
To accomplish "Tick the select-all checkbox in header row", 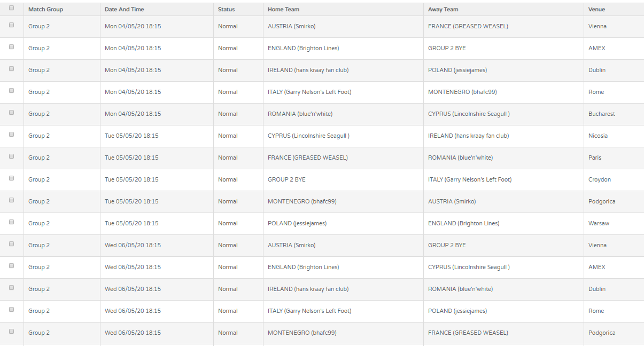I will (x=11, y=8).
